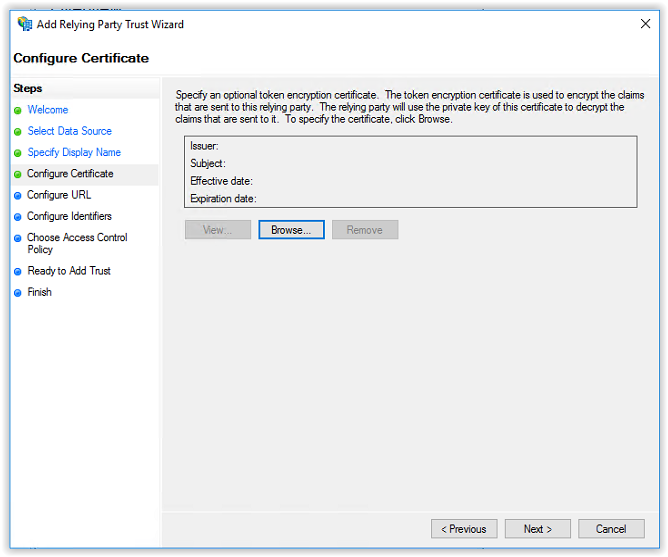The width and height of the screenshot is (668, 557).
Task: Click blue bullet next to Configure Identifiers
Action: click(x=17, y=217)
